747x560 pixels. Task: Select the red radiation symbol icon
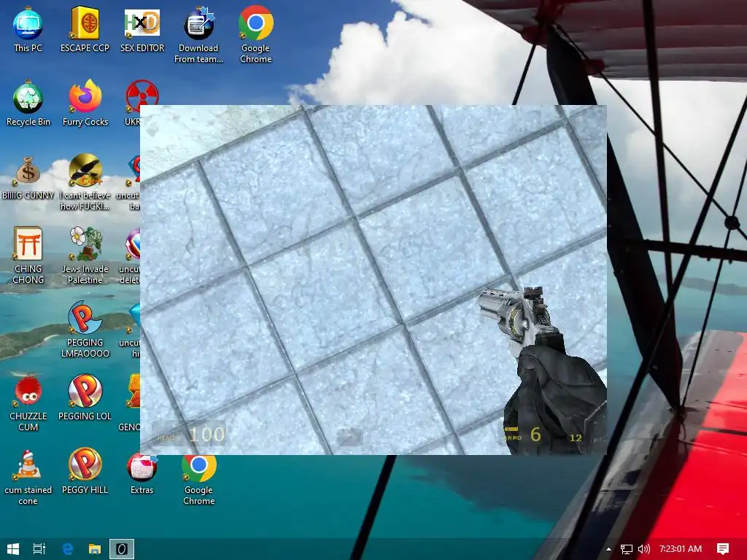[142, 96]
